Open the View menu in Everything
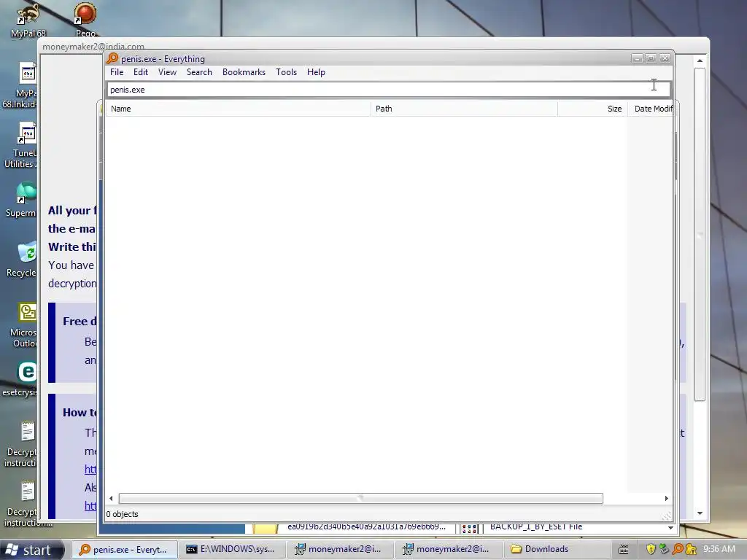The width and height of the screenshot is (747, 560). (167, 72)
